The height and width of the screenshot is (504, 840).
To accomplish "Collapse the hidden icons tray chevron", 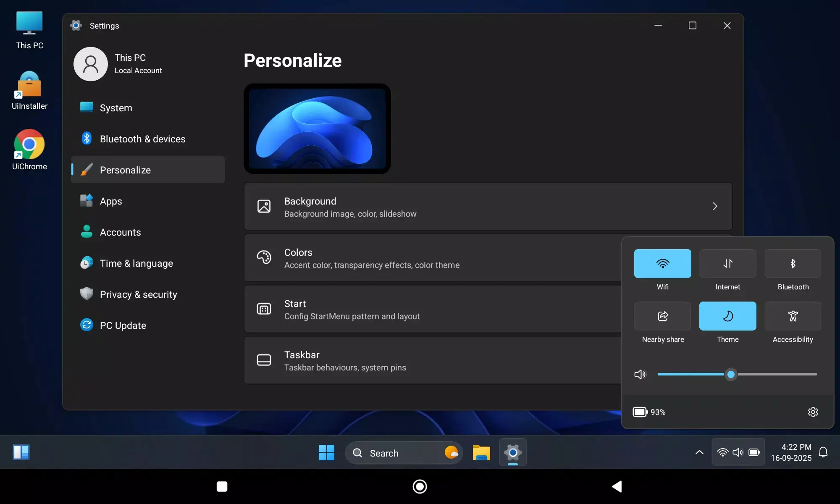I will 699,453.
